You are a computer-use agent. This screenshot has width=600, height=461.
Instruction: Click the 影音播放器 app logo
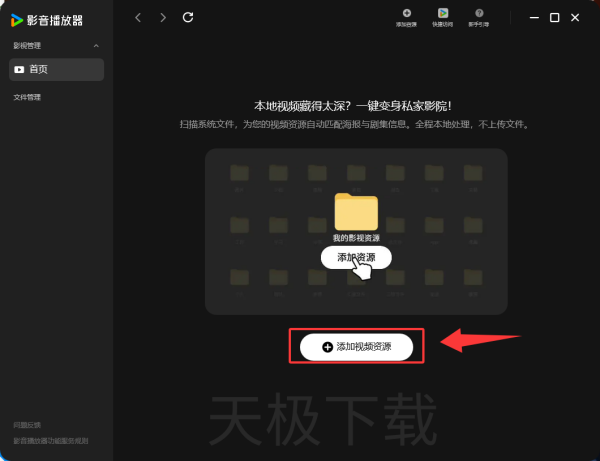(17, 19)
